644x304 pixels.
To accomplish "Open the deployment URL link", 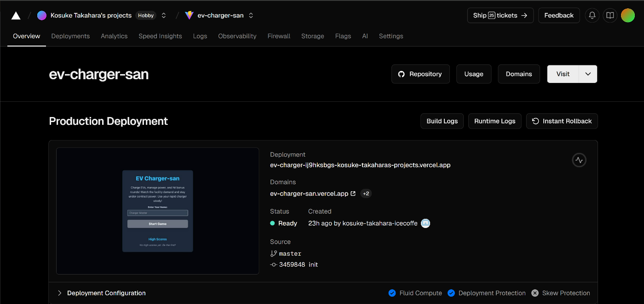I will [360, 165].
